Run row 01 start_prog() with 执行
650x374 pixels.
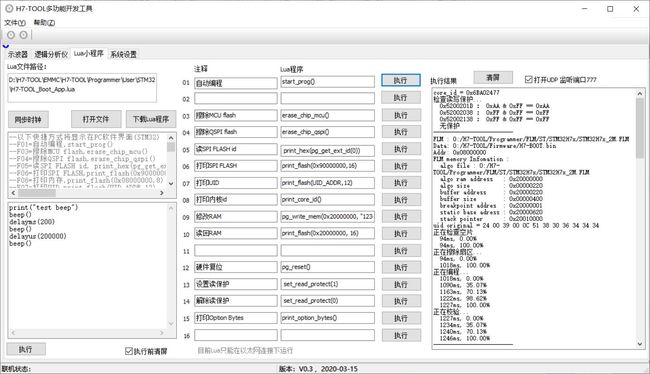(401, 80)
